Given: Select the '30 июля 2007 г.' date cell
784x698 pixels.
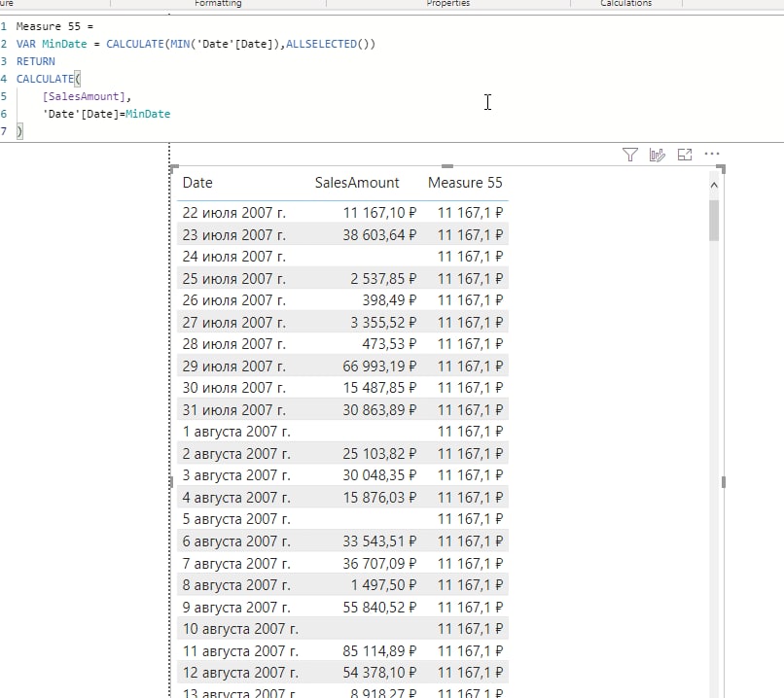Looking at the screenshot, I should [234, 388].
